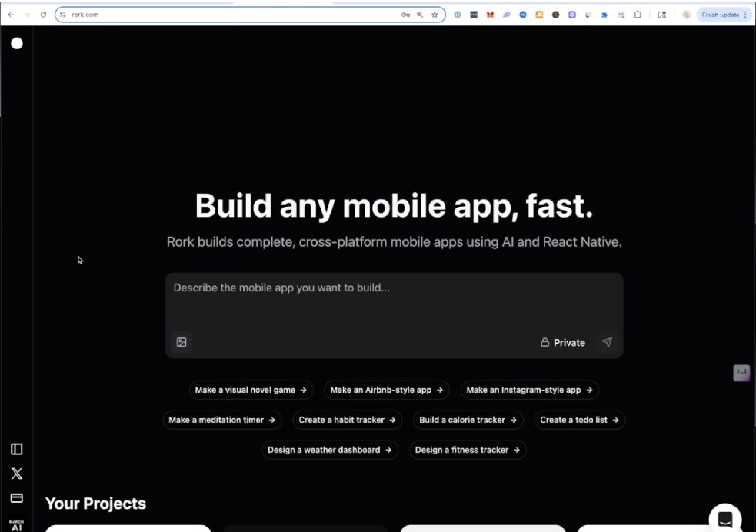Click the Finish update button

click(720, 15)
